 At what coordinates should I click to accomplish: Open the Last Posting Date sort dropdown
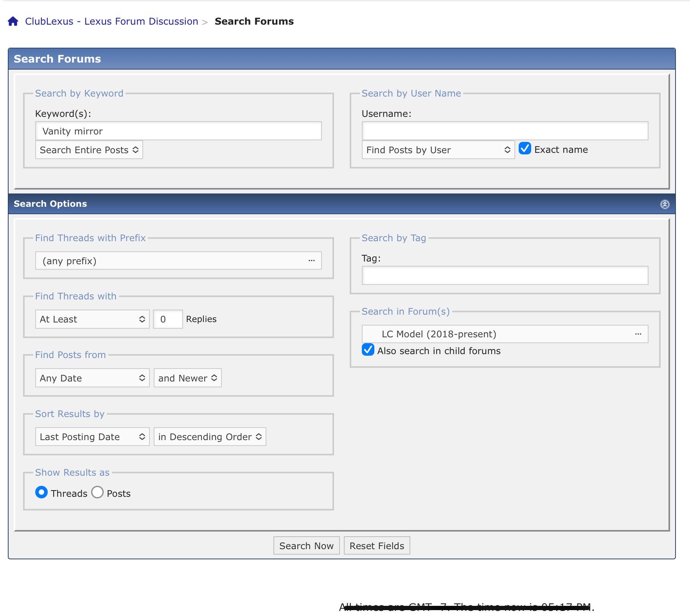click(x=92, y=437)
